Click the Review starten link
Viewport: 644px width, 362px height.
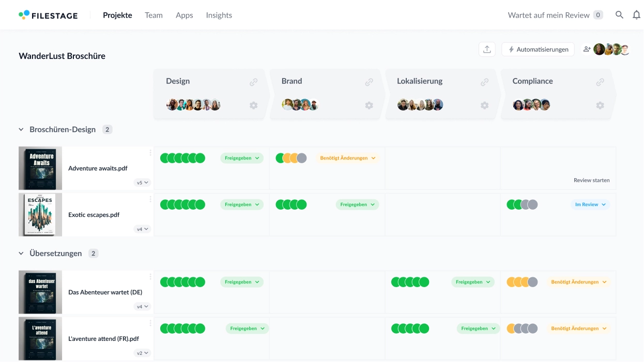click(592, 180)
